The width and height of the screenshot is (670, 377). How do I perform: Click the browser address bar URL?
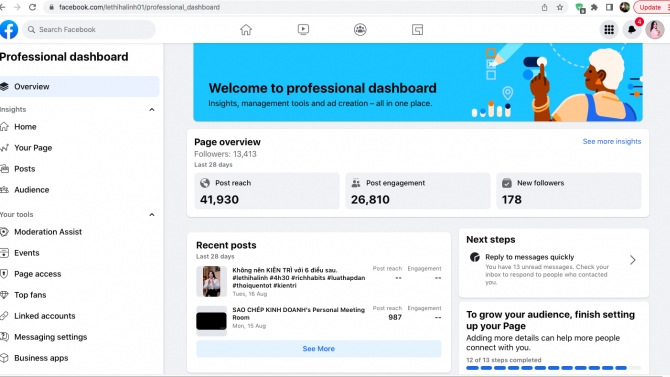click(139, 7)
